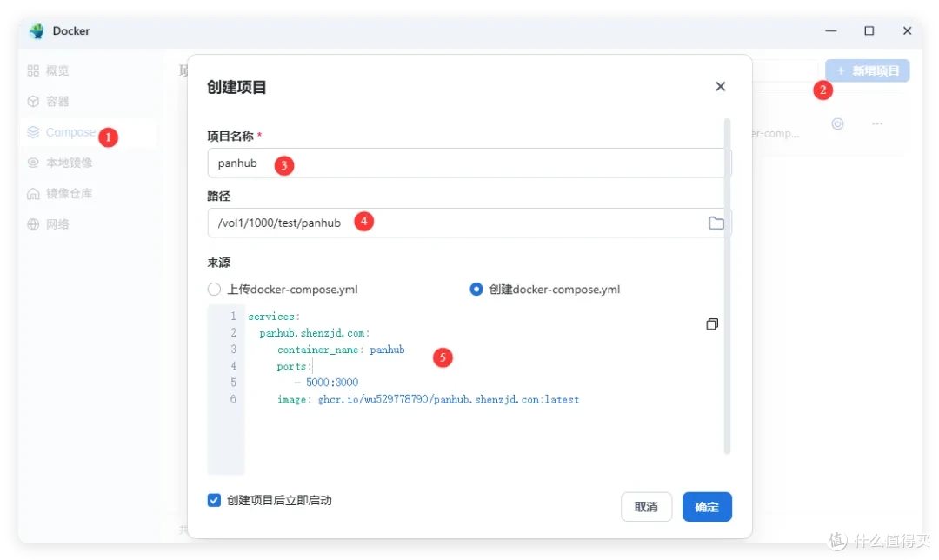The height and width of the screenshot is (560, 939).
Task: Maximize the Docker window
Action: 869,30
